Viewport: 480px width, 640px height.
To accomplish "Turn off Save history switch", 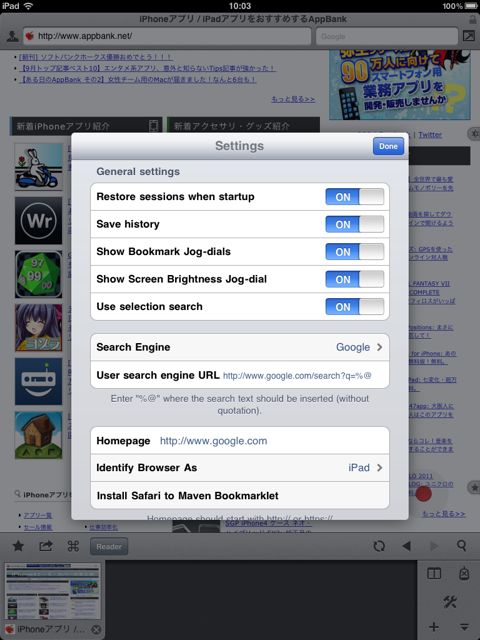I will pos(355,224).
